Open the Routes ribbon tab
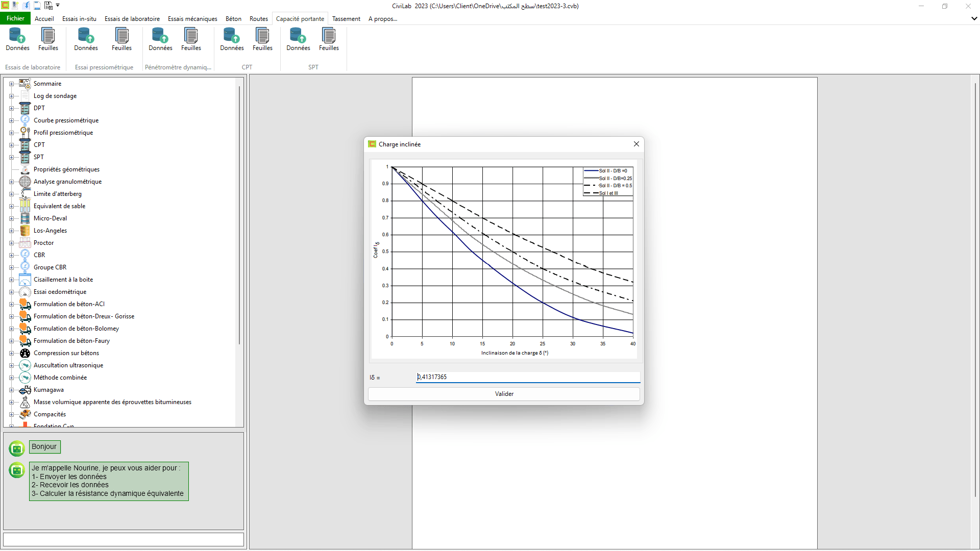Screen dimensions: 980x551 pyautogui.click(x=259, y=19)
